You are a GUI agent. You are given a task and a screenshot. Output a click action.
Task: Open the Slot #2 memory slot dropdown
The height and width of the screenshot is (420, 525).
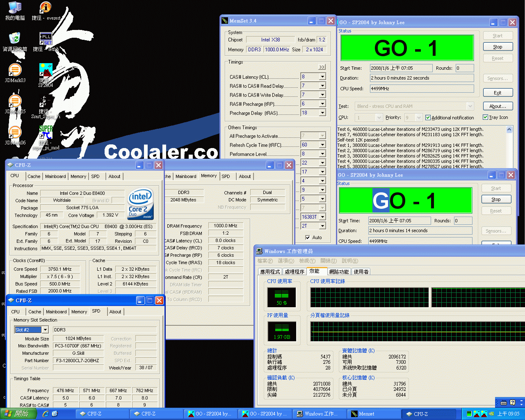point(45,330)
